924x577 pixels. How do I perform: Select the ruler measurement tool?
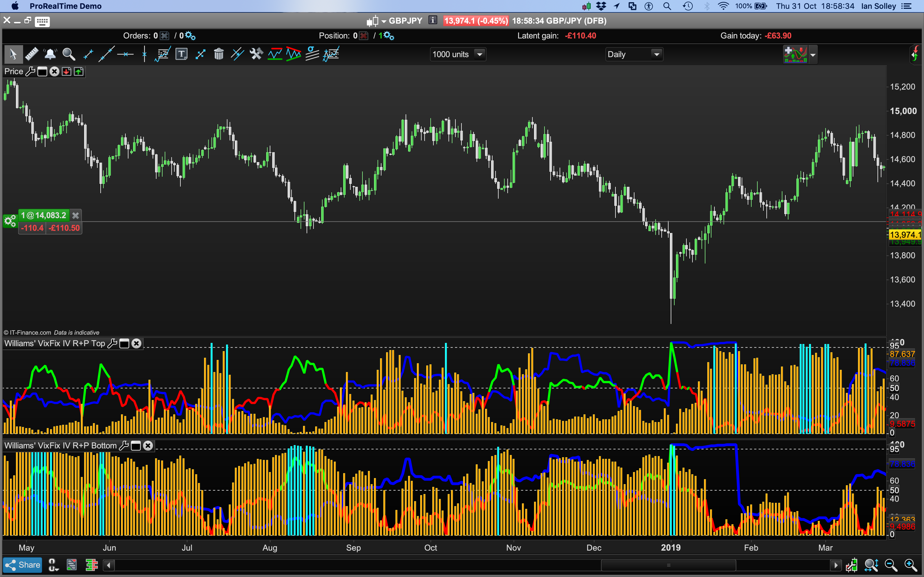[32, 54]
